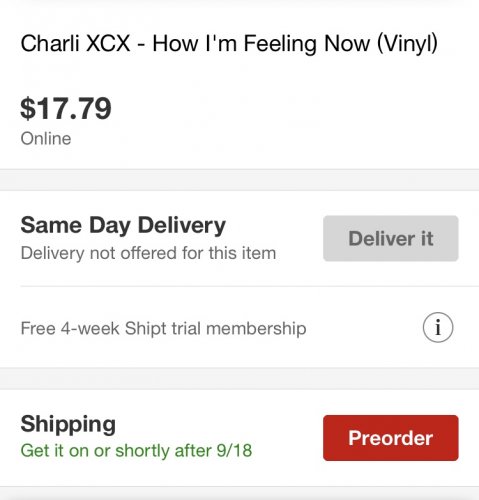Viewport: 479px width, 500px height.
Task: Open the Shipt trial membership info icon
Action: click(x=438, y=328)
